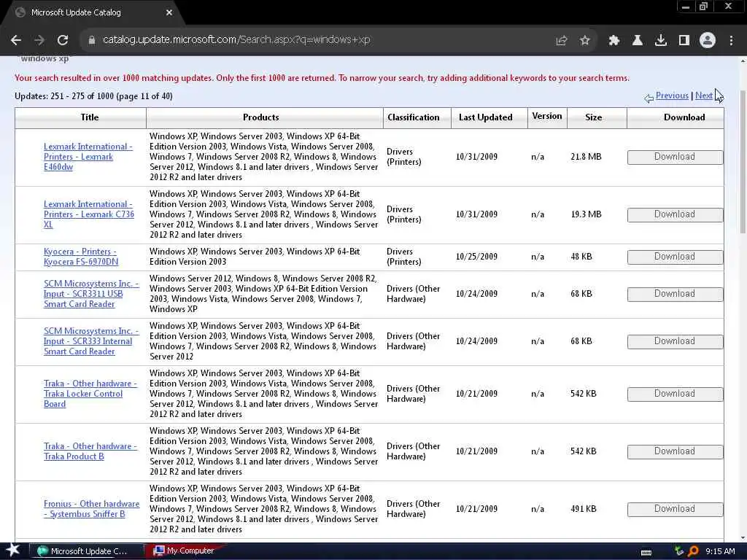Click the orange magnifier tray icon
This screenshot has height=560, width=747.
(x=693, y=551)
